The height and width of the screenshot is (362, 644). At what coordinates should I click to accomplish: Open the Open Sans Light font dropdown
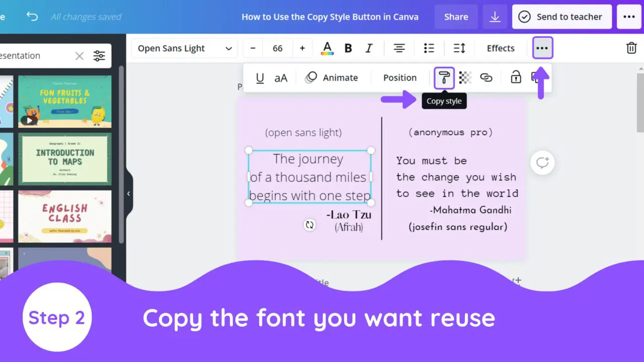184,48
